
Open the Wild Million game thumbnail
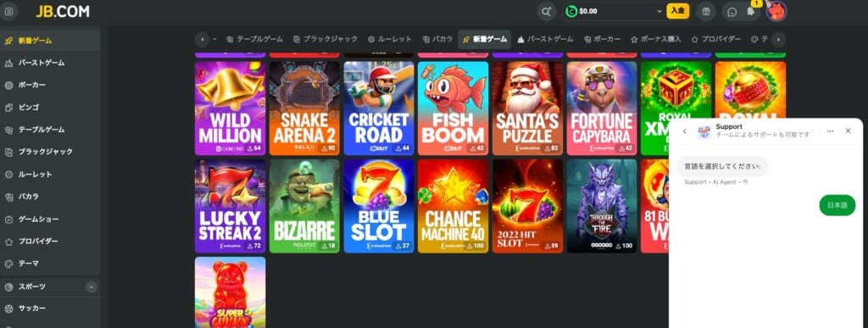[x=230, y=108]
